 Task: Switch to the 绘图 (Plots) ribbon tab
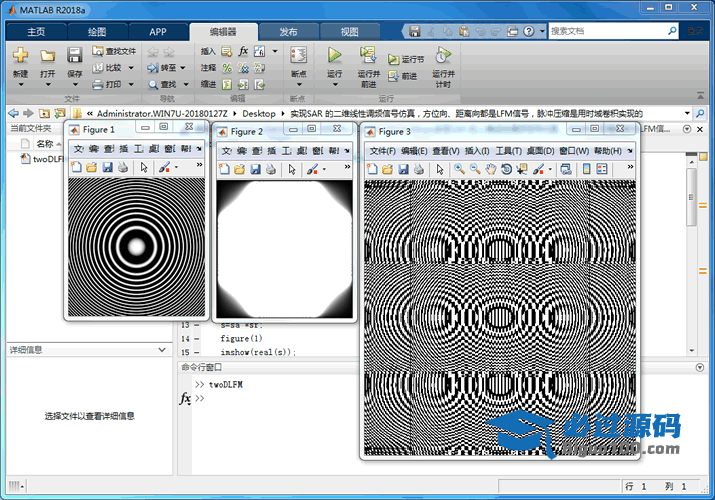pyautogui.click(x=96, y=31)
